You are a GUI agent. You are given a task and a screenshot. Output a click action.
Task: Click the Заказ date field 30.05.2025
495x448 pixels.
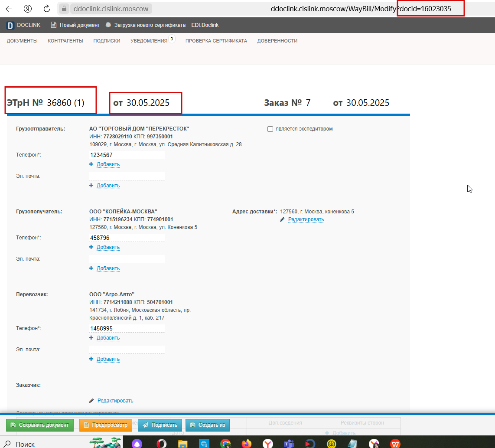click(368, 103)
